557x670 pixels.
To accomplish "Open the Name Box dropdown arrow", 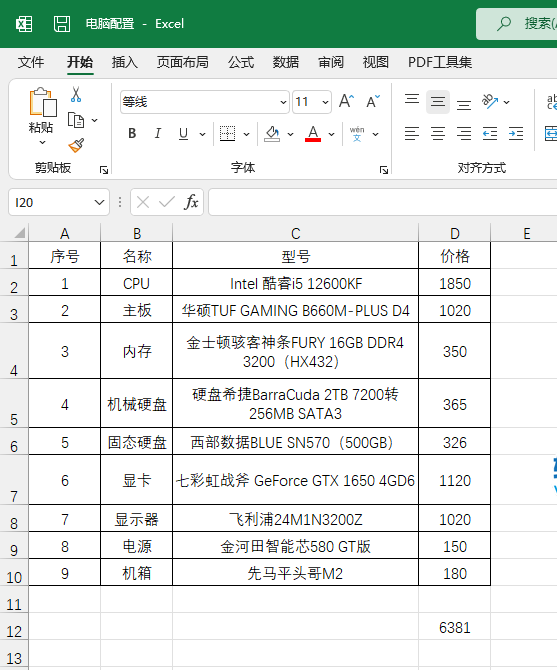I will click(x=99, y=202).
